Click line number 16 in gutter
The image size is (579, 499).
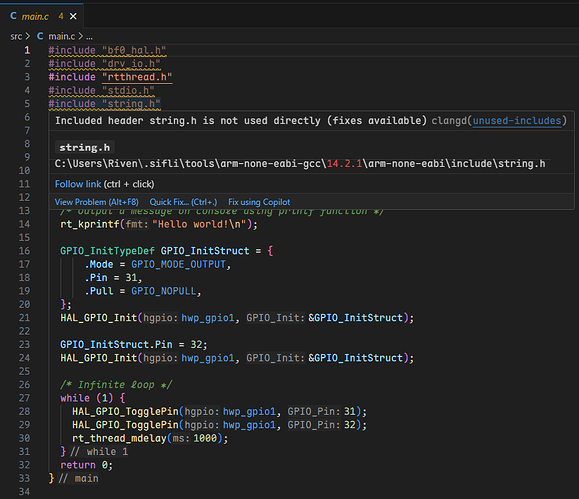pyautogui.click(x=24, y=251)
